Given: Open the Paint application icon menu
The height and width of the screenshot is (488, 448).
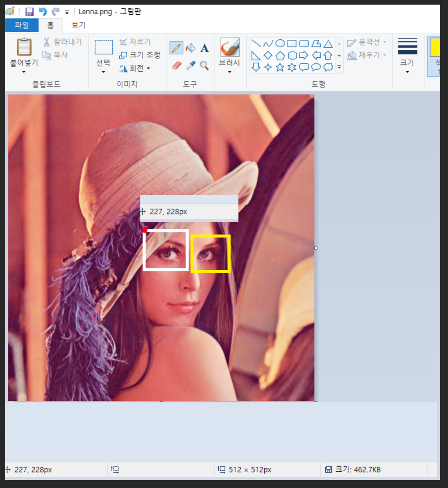Looking at the screenshot, I should [x=10, y=11].
